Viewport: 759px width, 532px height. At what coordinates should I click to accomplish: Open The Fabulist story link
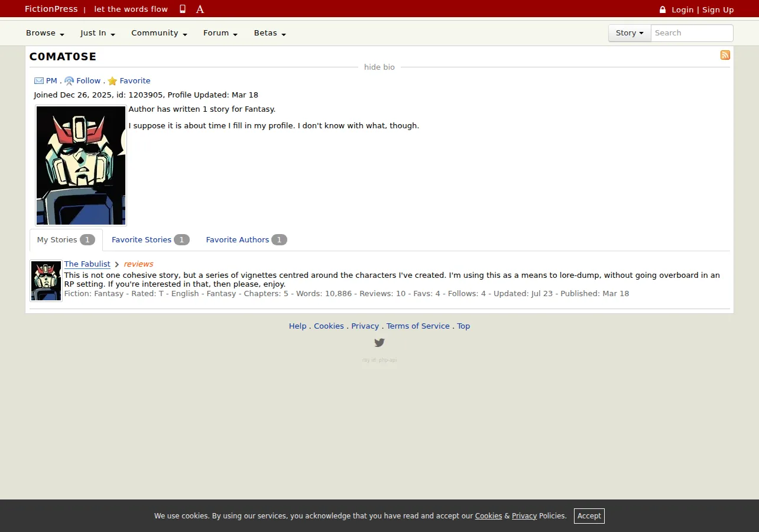pyautogui.click(x=87, y=264)
